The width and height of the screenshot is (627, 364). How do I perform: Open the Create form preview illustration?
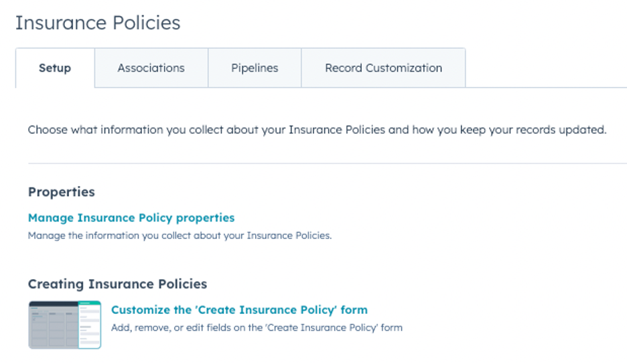pyautogui.click(x=64, y=325)
